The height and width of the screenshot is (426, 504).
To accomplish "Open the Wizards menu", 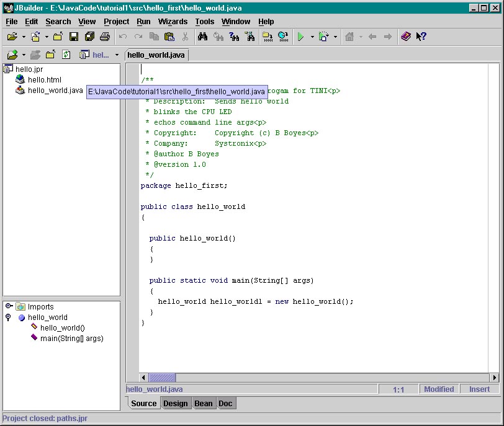I will 173,22.
